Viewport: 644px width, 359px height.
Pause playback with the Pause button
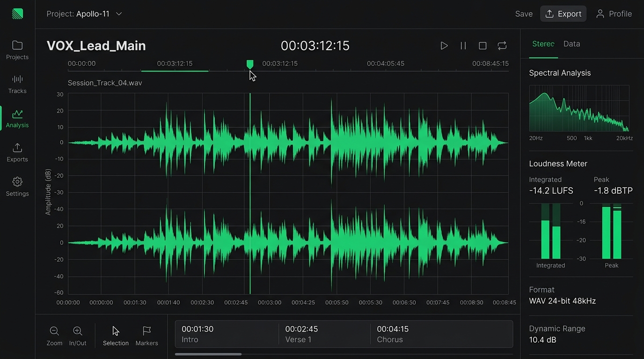(x=463, y=46)
